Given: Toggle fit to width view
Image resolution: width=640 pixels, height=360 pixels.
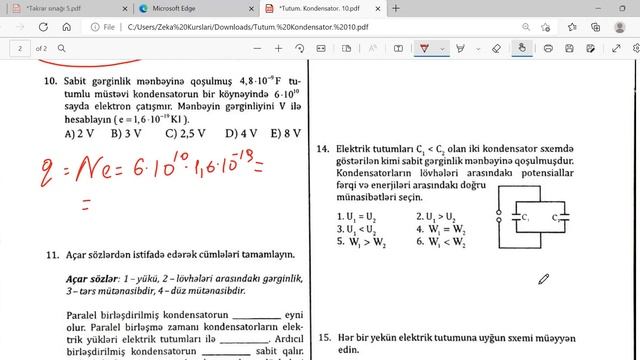Looking at the screenshot, I should click(321, 49).
